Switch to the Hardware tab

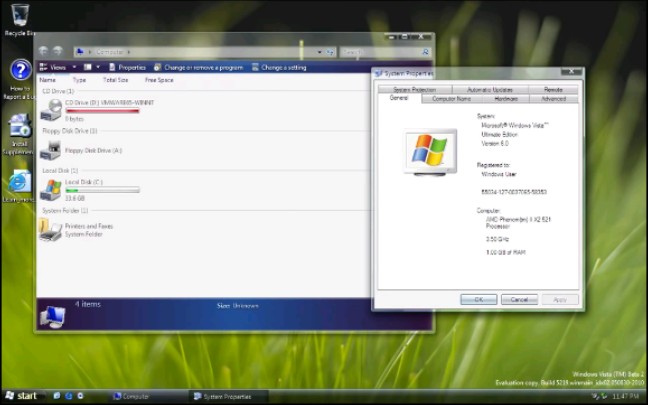coord(506,99)
